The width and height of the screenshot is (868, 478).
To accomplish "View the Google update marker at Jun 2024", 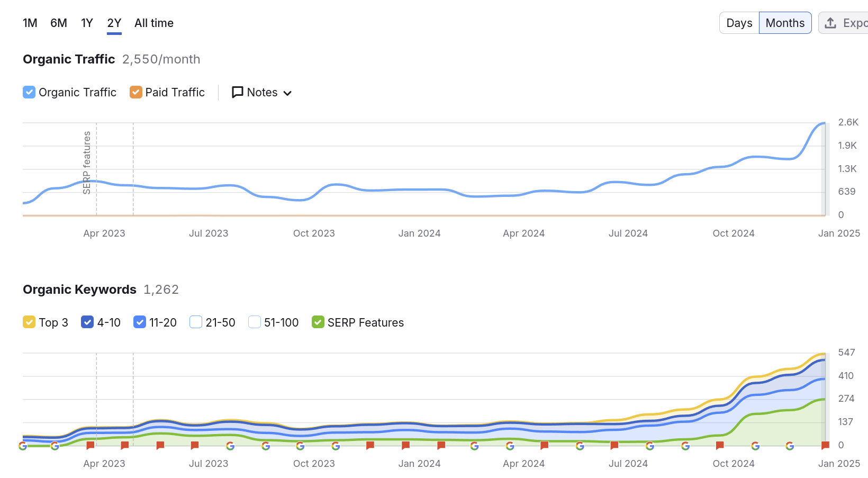I will 580,446.
